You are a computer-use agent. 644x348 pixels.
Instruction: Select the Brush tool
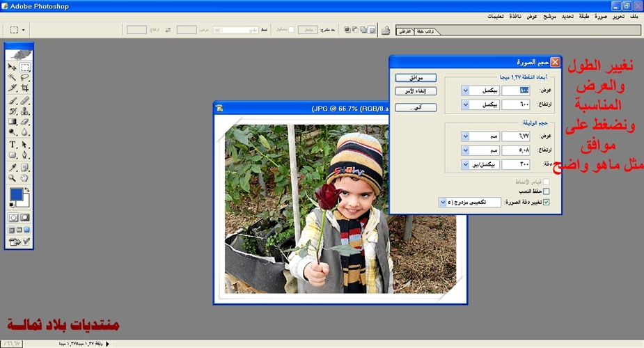click(13, 100)
